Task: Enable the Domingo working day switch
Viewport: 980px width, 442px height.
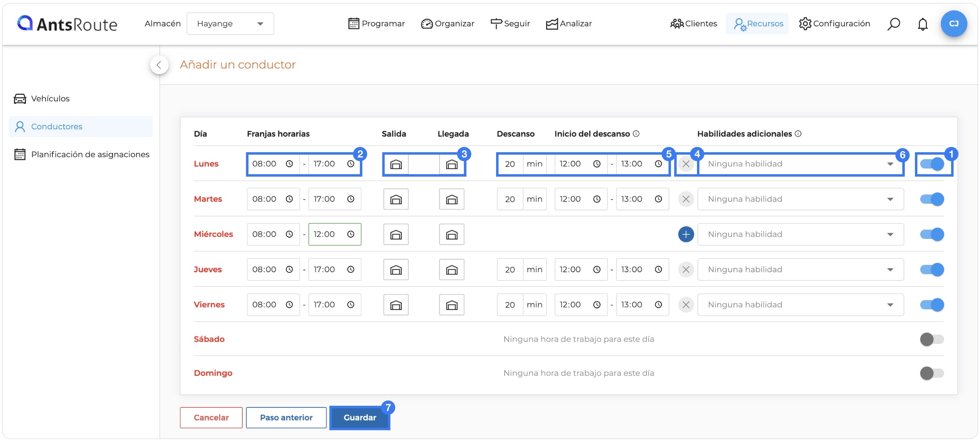Action: [x=932, y=373]
